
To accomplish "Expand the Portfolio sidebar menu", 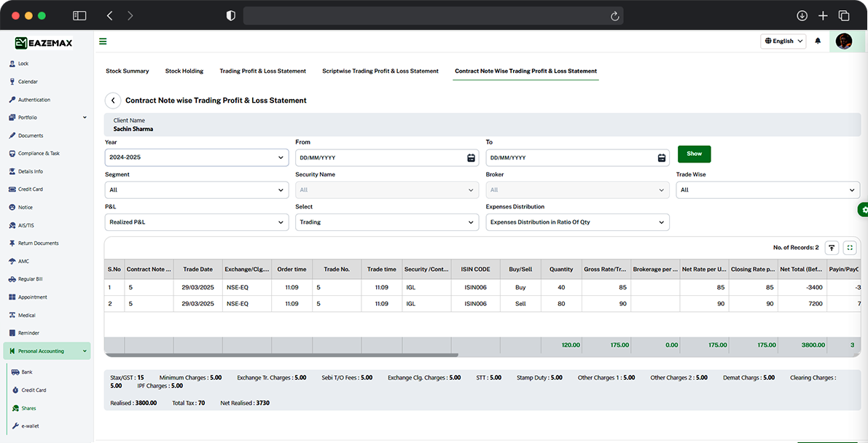I will (x=47, y=117).
